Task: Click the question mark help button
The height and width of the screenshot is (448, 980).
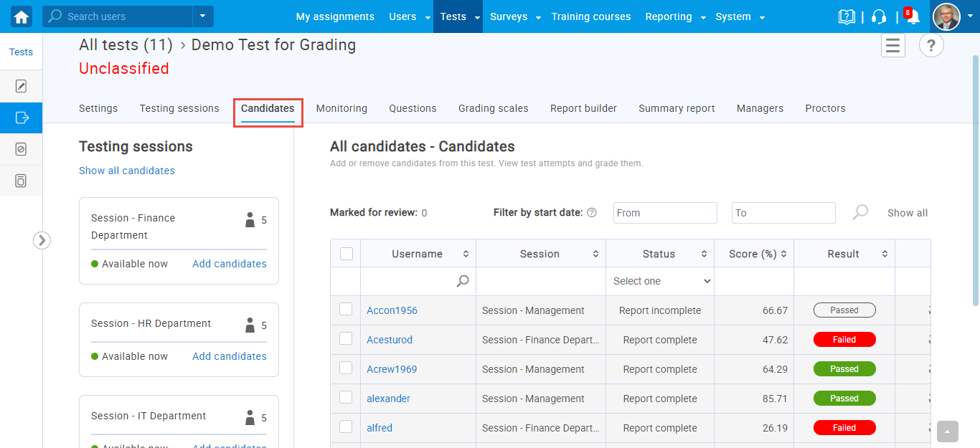Action: pos(931,46)
